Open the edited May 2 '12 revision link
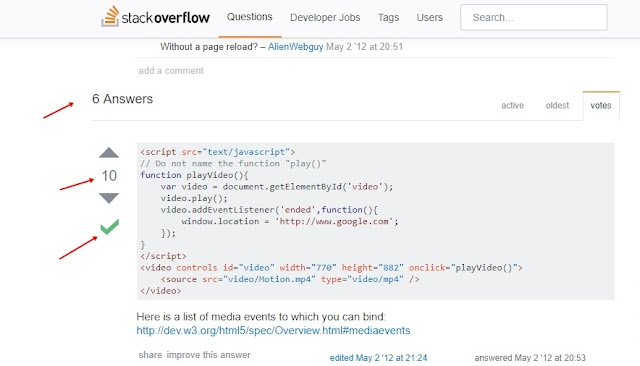640x366 pixels. pos(378,358)
